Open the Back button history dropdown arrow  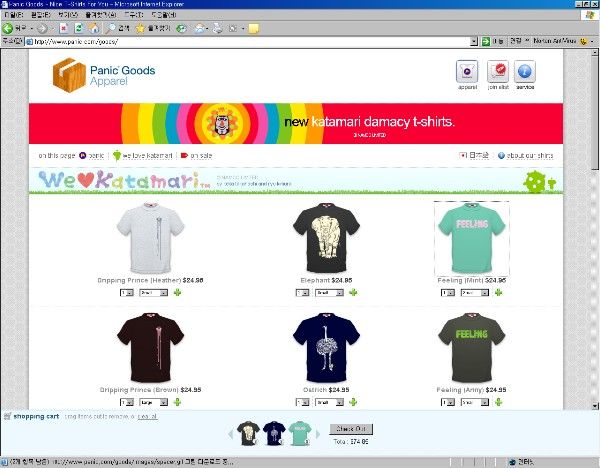pos(31,28)
